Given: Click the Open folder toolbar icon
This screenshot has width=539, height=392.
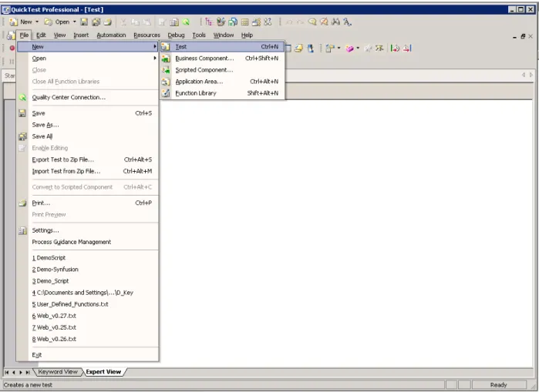Looking at the screenshot, I should click(x=49, y=22).
